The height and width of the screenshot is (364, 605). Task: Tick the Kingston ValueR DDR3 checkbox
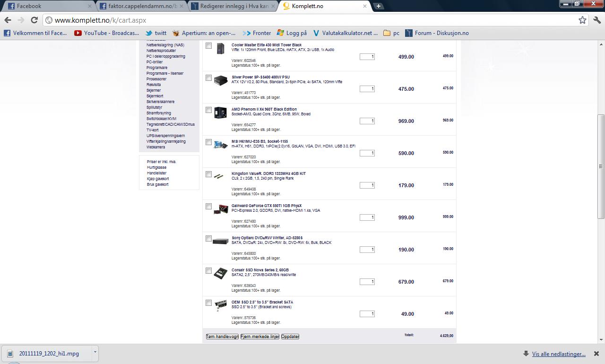tap(208, 174)
